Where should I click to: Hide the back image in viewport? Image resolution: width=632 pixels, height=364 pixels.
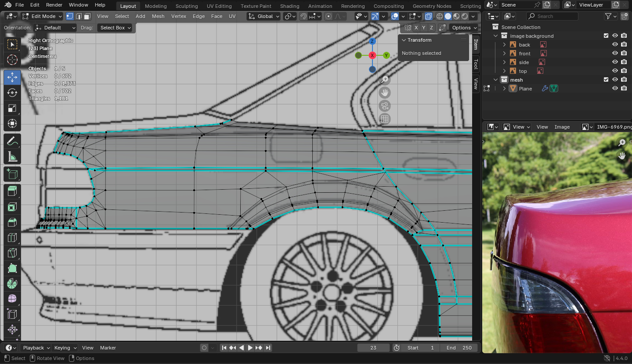[x=615, y=45]
